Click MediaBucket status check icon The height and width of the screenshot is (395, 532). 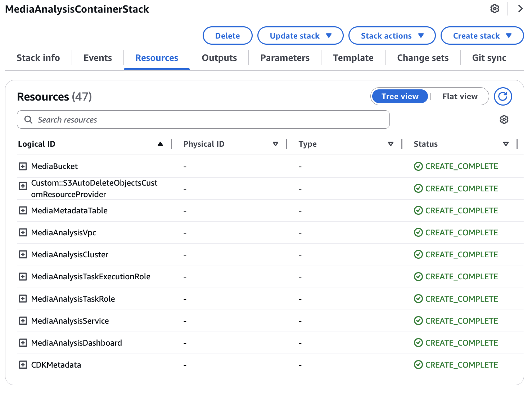pos(418,167)
